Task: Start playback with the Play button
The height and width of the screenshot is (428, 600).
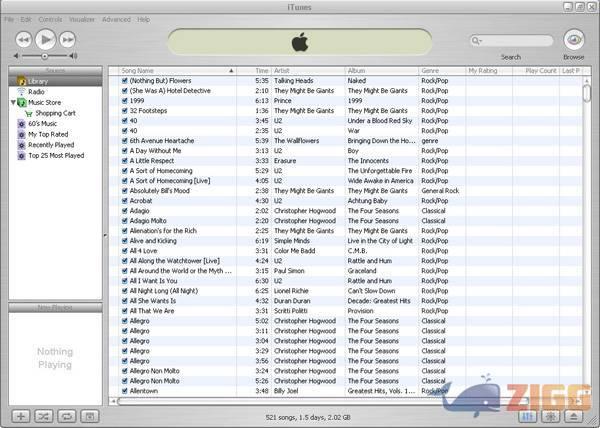Action: (46, 39)
